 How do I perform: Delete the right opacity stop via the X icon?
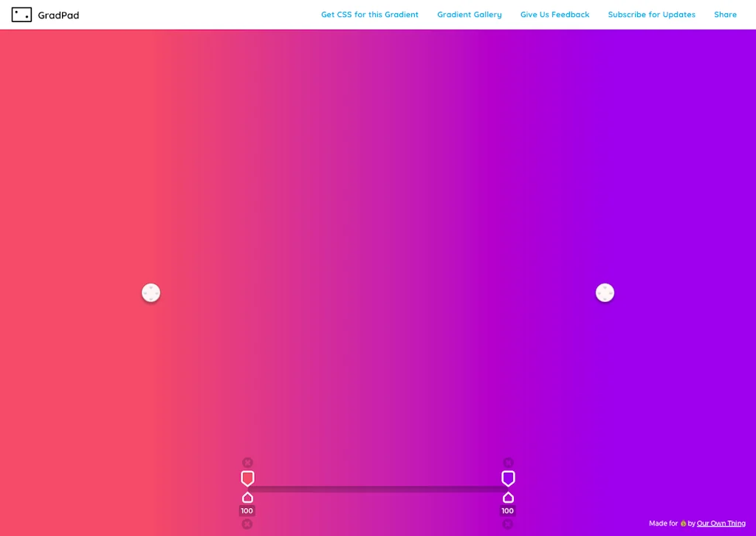[508, 523]
